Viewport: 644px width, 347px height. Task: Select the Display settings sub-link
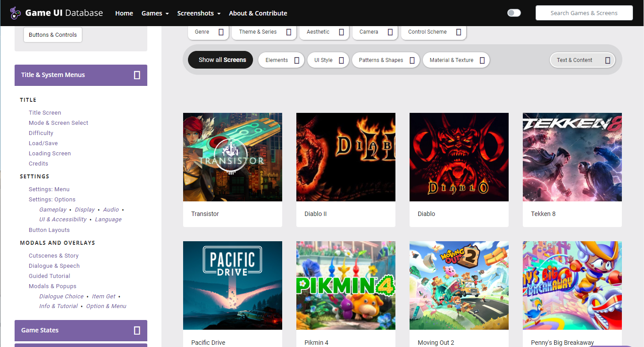[x=84, y=210]
